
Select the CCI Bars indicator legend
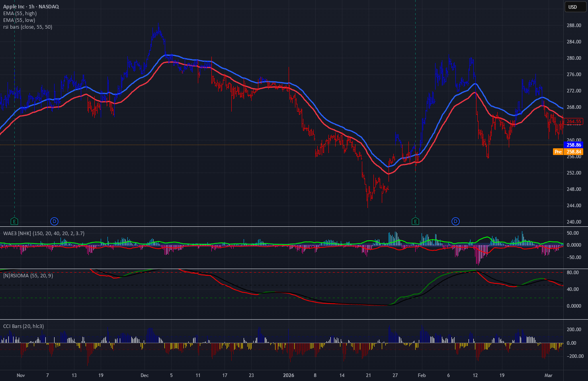(23, 326)
